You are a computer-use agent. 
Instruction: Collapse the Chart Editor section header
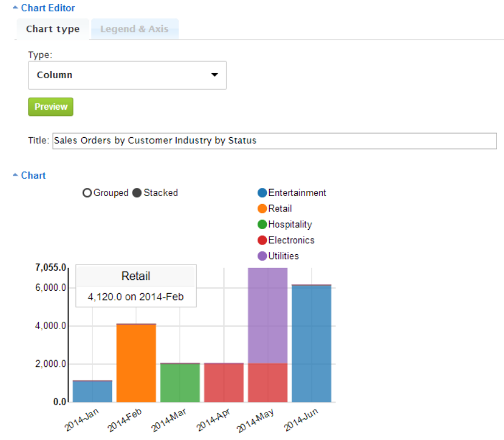(x=47, y=7)
